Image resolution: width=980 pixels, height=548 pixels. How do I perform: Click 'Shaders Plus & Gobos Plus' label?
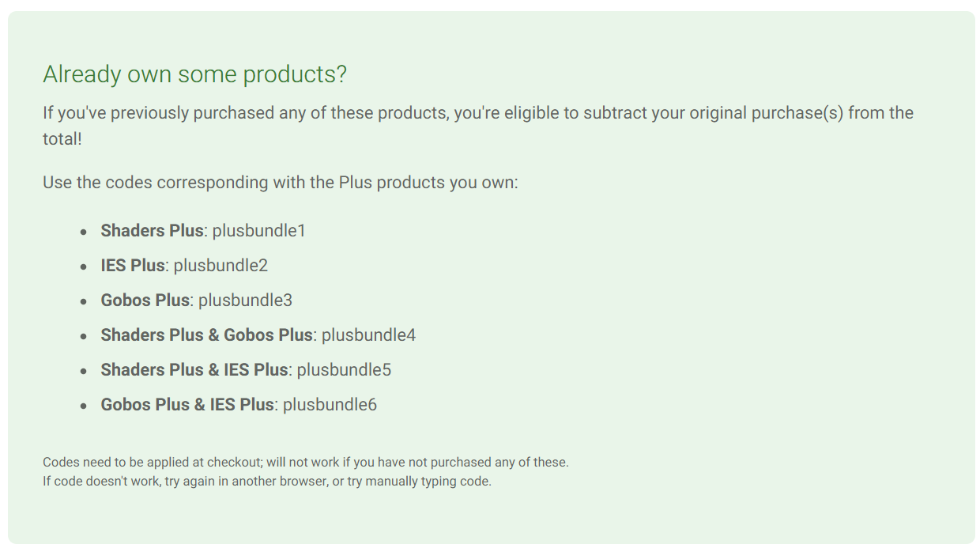point(206,335)
